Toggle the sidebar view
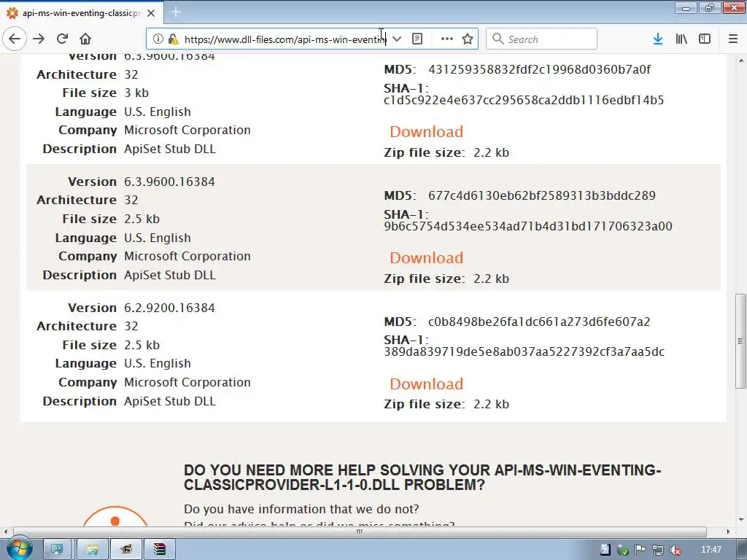This screenshot has height=560, width=747. [705, 39]
